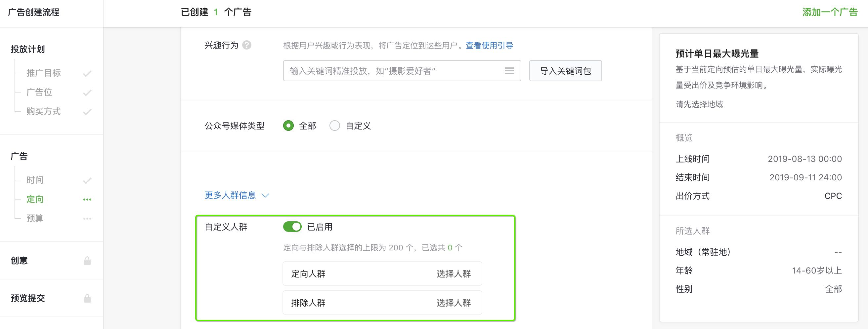The height and width of the screenshot is (329, 868).
Task: Click the checkmark next to 购买方式
Action: [87, 112]
